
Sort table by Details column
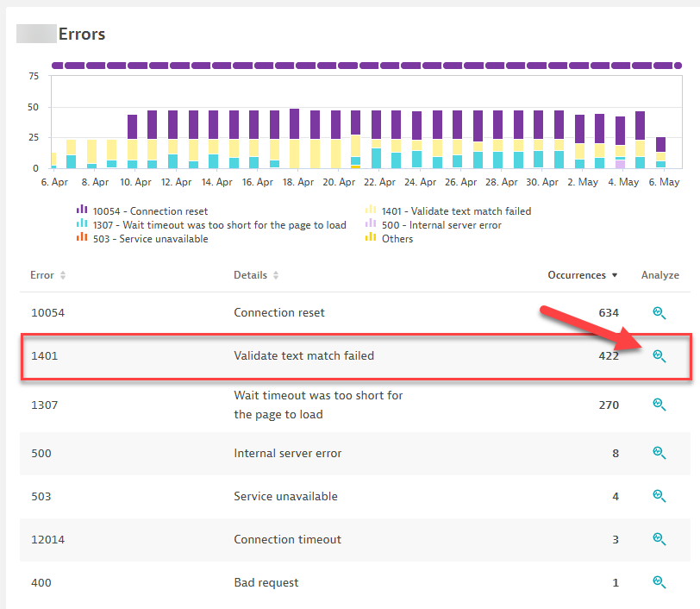(x=256, y=275)
